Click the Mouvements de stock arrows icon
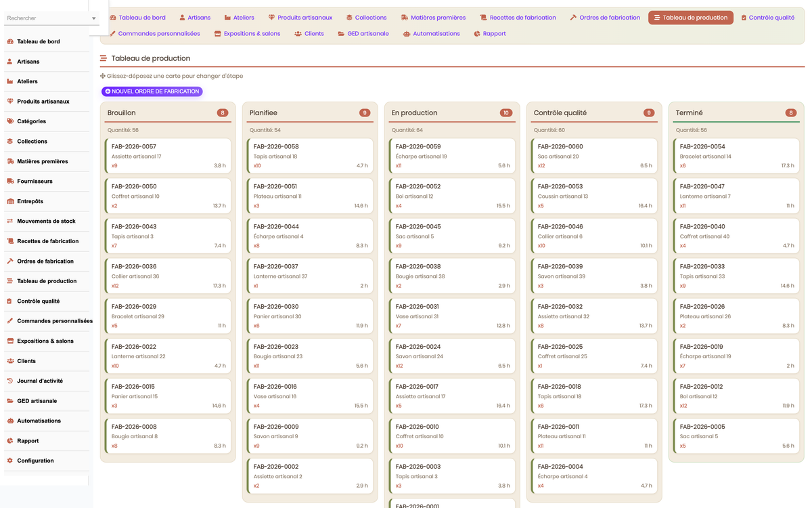 10,221
